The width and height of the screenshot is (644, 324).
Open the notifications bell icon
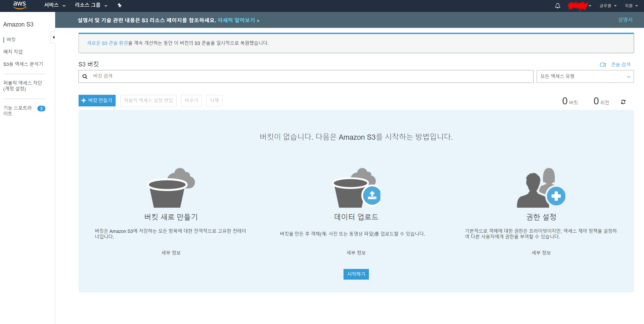557,6
